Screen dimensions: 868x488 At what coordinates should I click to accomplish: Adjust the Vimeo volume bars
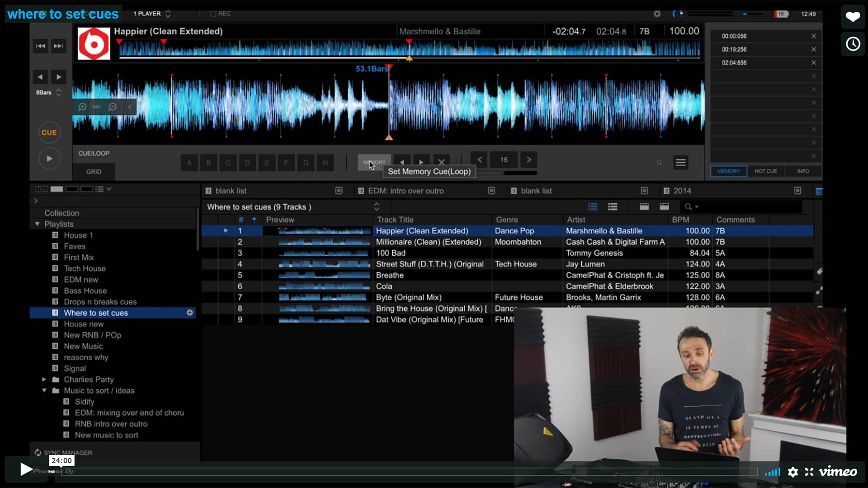tap(773, 472)
